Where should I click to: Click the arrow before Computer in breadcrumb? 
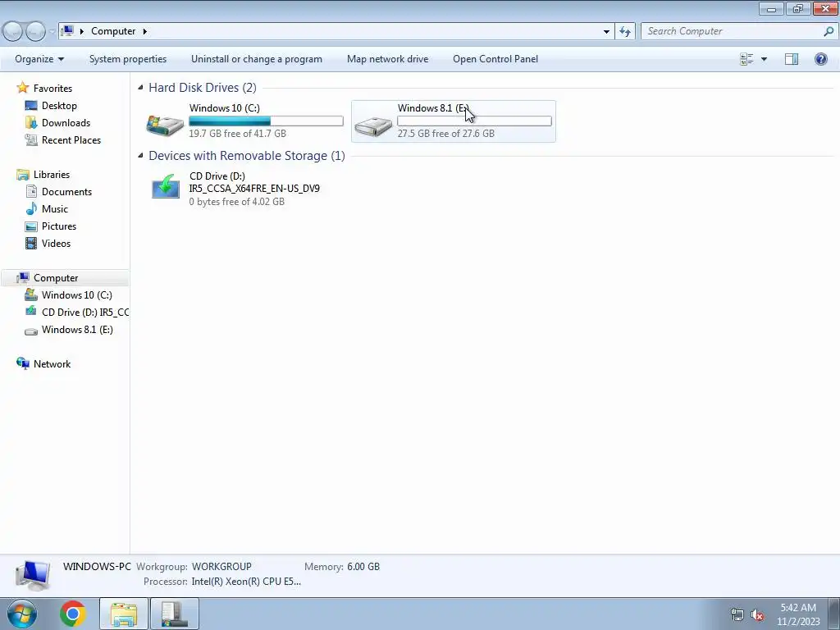click(82, 31)
